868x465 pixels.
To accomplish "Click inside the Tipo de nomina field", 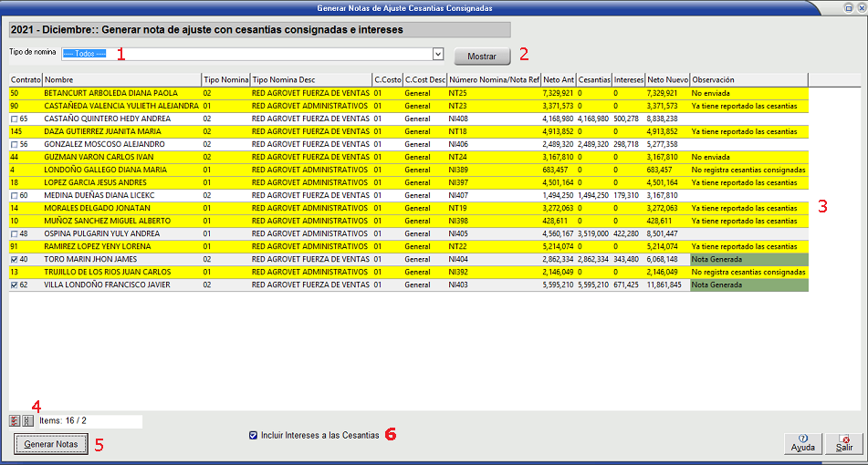I will click(x=246, y=55).
